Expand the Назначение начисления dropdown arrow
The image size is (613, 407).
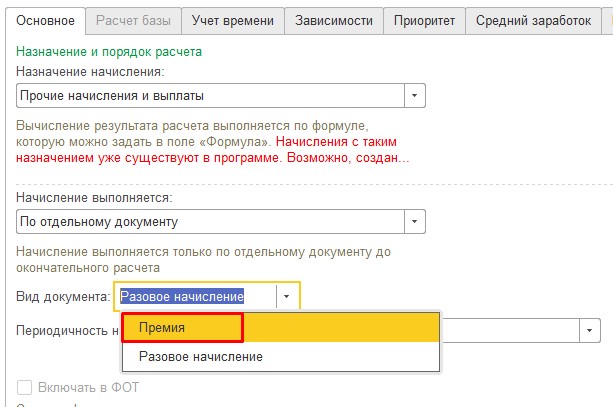(414, 95)
